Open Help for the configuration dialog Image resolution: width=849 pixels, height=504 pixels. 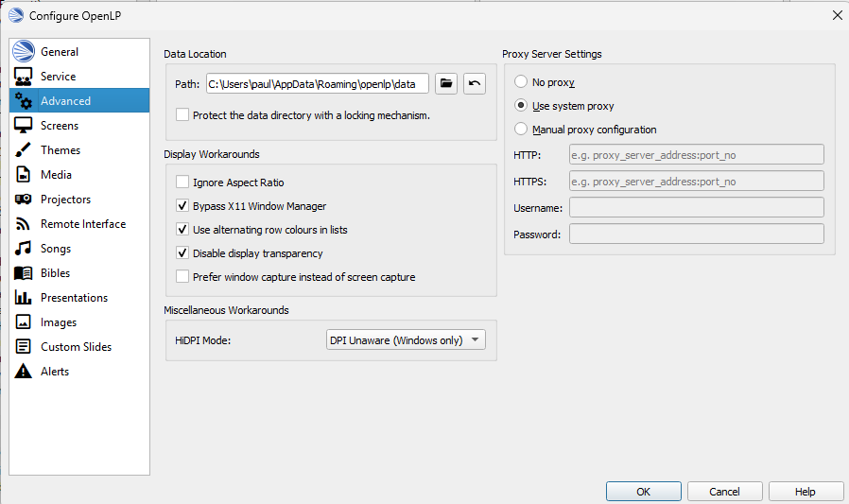(806, 492)
